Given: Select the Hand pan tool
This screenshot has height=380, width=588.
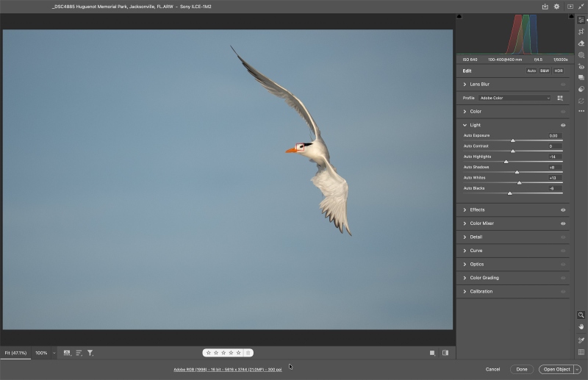Looking at the screenshot, I should click(581, 327).
